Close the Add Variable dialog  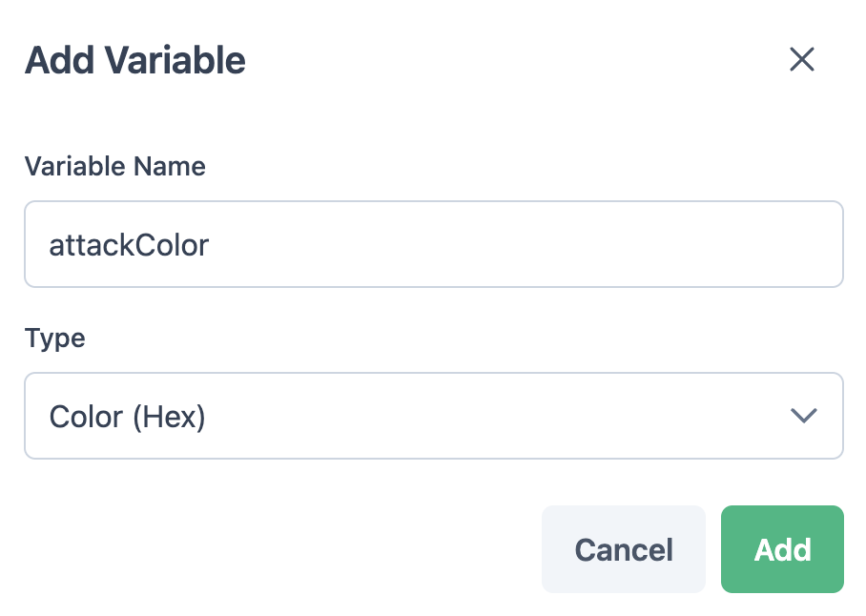click(x=801, y=60)
